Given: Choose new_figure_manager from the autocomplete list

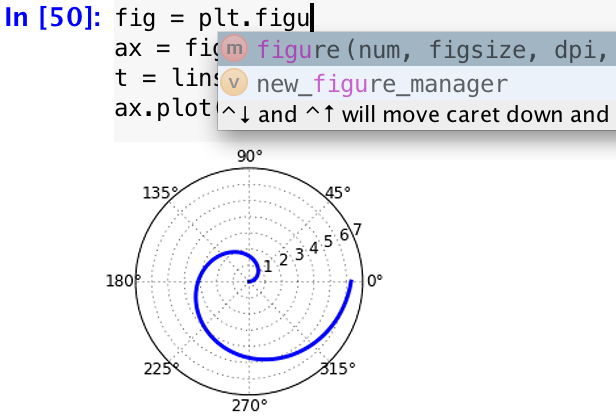Looking at the screenshot, I should [417, 83].
